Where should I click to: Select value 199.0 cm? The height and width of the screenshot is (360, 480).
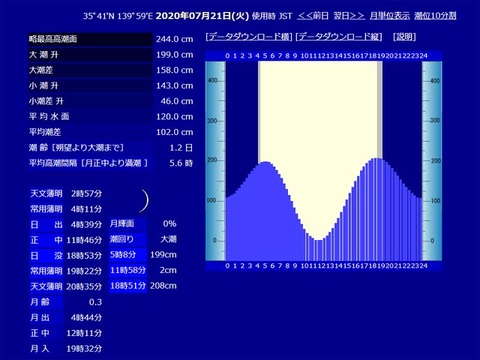tap(175, 55)
